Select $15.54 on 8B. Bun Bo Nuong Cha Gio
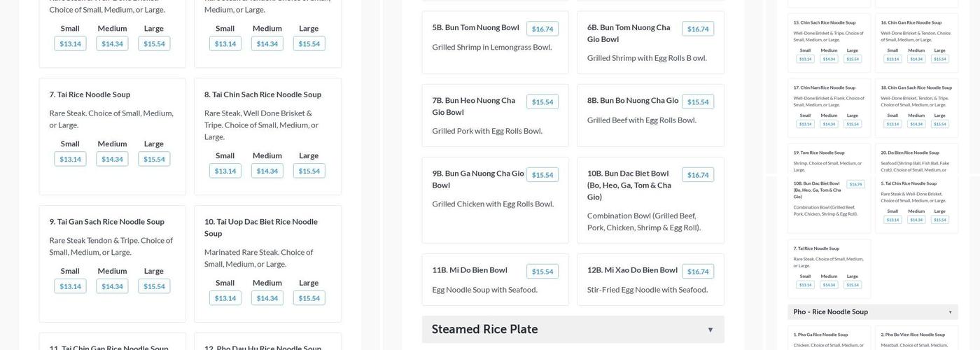The width and height of the screenshot is (980, 350). tap(698, 102)
